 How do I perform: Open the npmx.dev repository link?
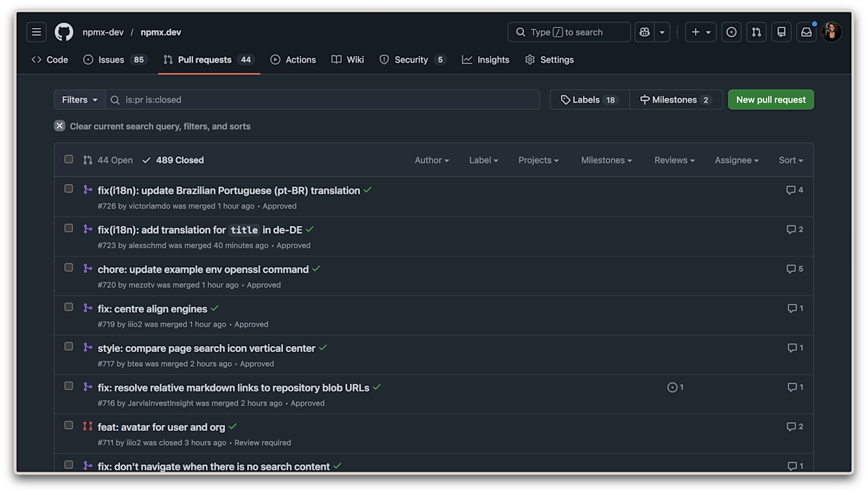(161, 32)
